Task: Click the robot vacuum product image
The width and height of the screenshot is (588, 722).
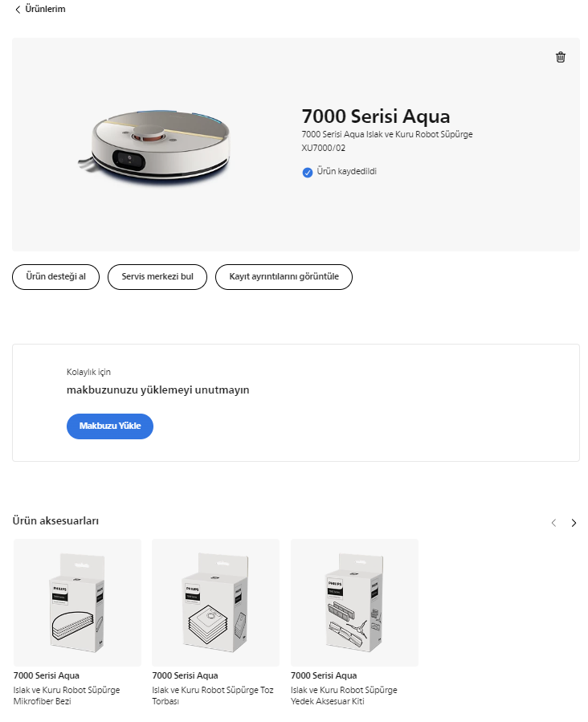Action: [159, 143]
